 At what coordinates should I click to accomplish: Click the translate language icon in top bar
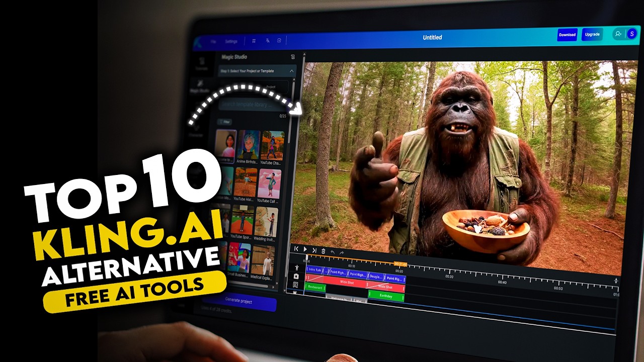pyautogui.click(x=268, y=41)
